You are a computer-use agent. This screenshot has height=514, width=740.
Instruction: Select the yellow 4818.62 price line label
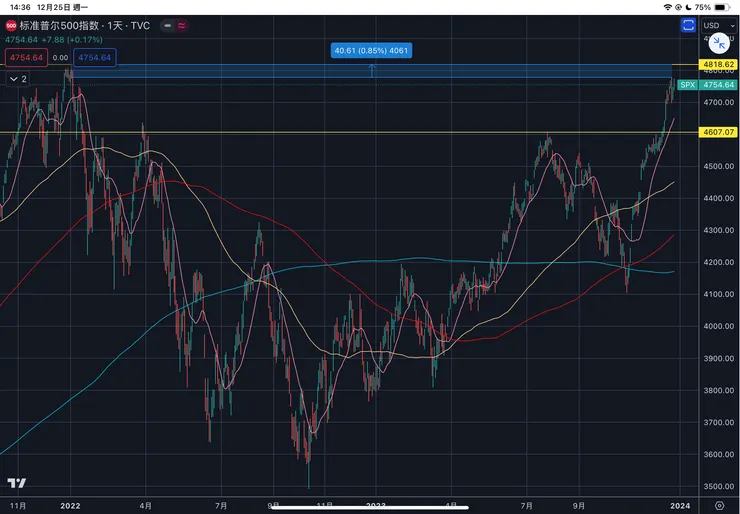(x=718, y=64)
